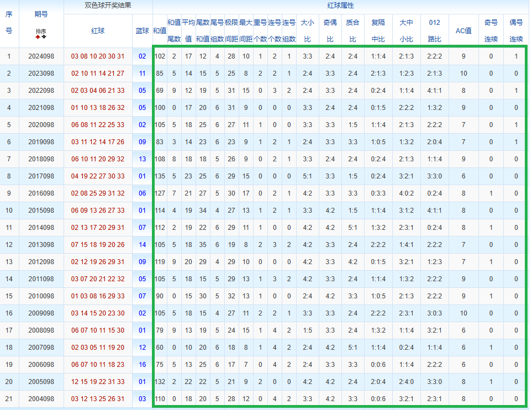
Task: Select issue number 2013098
Action: [41, 245]
